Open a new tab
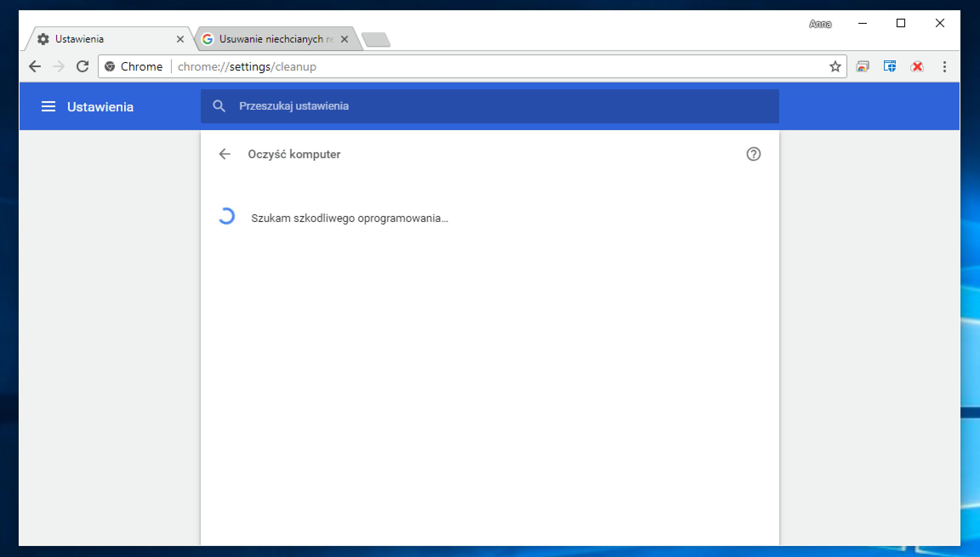980x557 pixels. [376, 40]
